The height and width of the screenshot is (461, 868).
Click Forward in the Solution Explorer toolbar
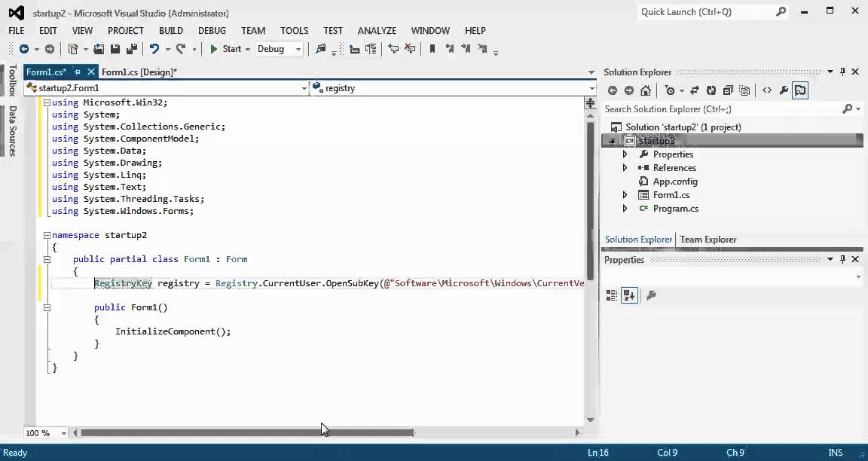pos(629,90)
